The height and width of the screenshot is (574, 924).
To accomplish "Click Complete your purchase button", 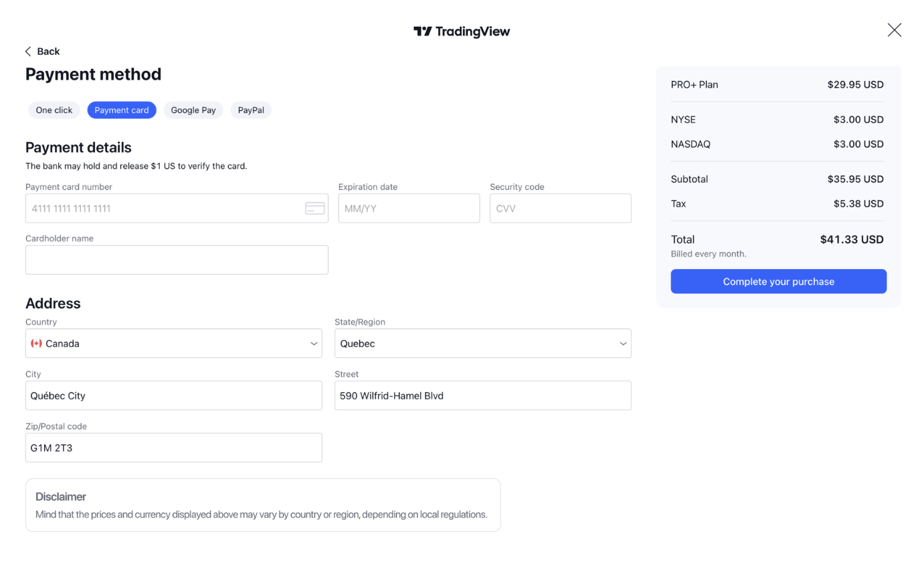I will [x=779, y=282].
